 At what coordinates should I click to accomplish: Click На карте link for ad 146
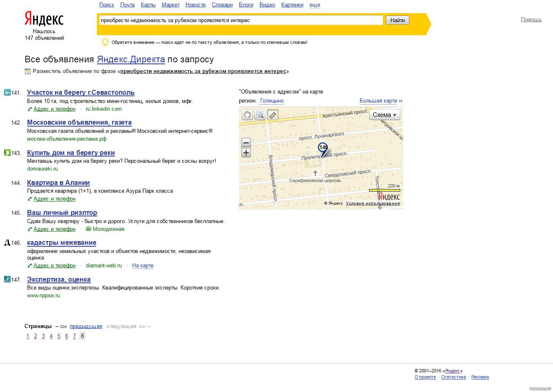pos(143,266)
